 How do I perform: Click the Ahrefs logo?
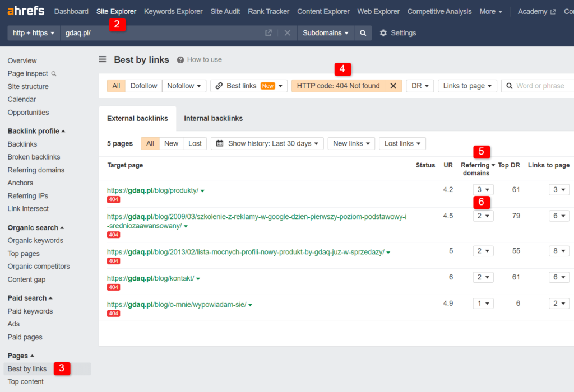pyautogui.click(x=26, y=11)
